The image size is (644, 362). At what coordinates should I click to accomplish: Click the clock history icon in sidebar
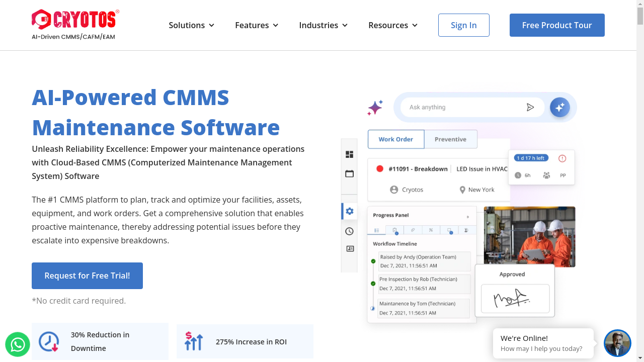tap(349, 231)
